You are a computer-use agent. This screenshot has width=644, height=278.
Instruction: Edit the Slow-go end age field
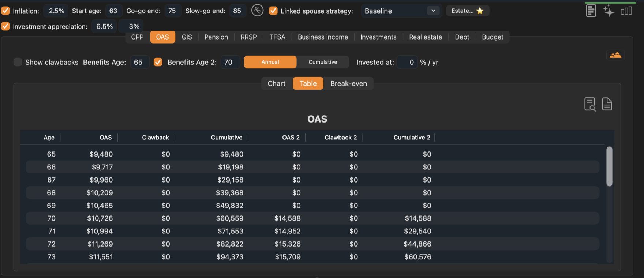point(237,11)
